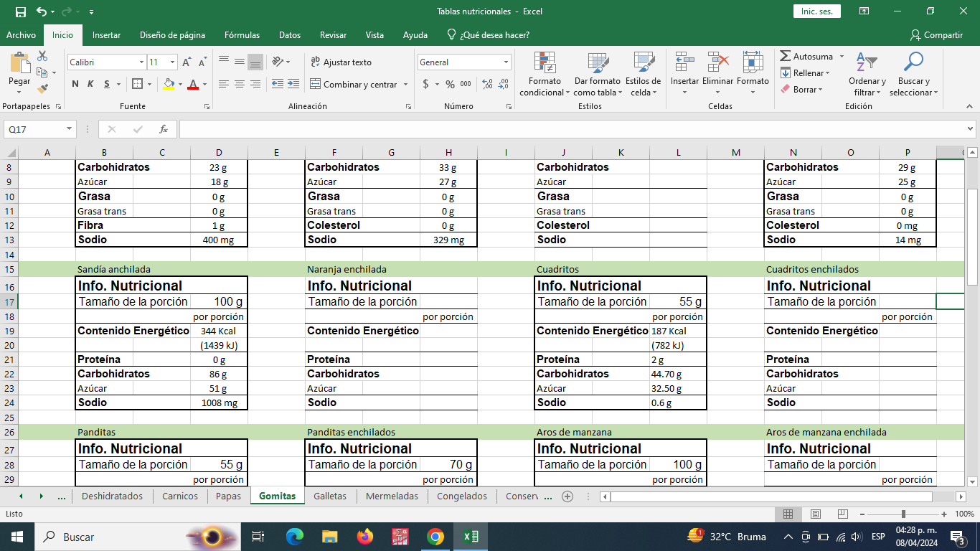
Task: Switch to the Insertar ribbon tab
Action: pos(106,34)
